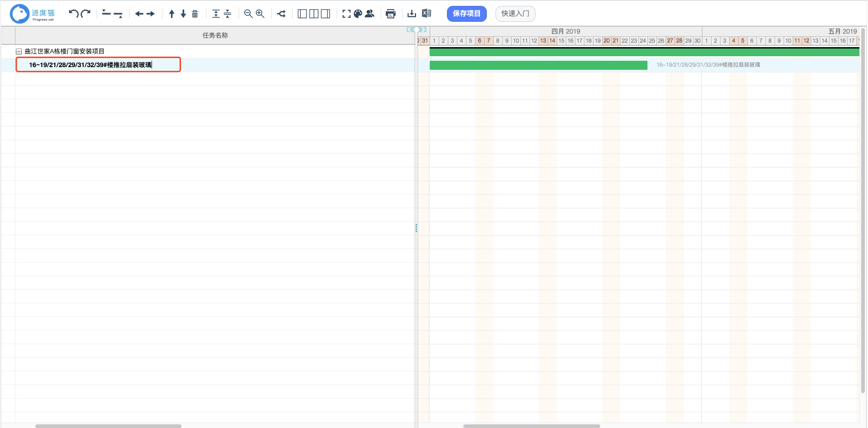Move the selected task down
This screenshot has width=868, height=428.
click(183, 14)
